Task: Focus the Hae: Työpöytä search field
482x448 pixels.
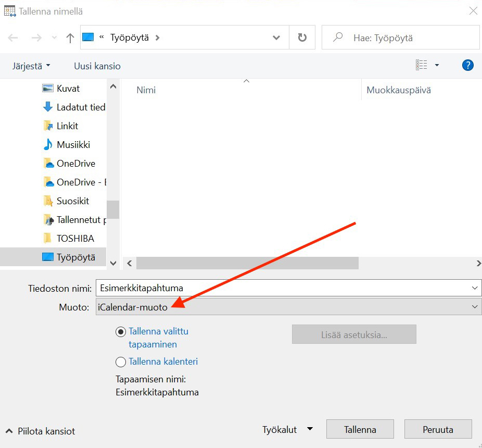Action: [x=401, y=38]
